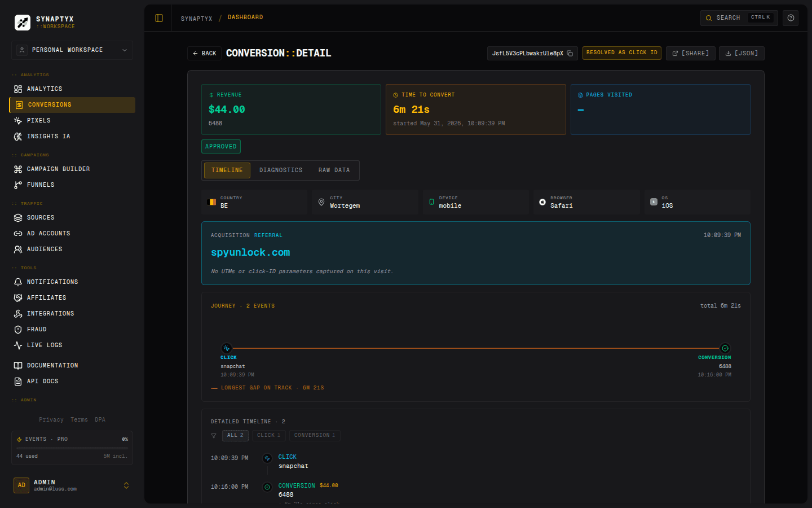The height and width of the screenshot is (508, 812).
Task: Click the spyunlock.com referral domain
Action: [250, 253]
